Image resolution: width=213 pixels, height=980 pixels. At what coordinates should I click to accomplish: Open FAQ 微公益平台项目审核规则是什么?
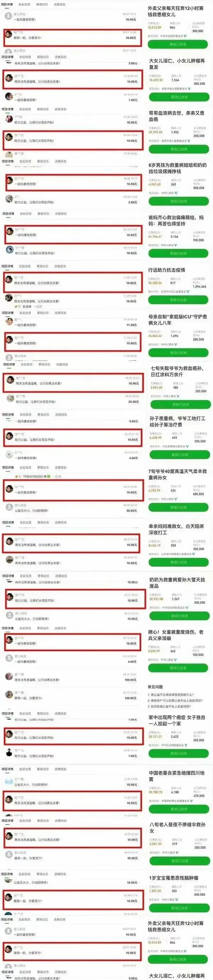click(x=170, y=694)
